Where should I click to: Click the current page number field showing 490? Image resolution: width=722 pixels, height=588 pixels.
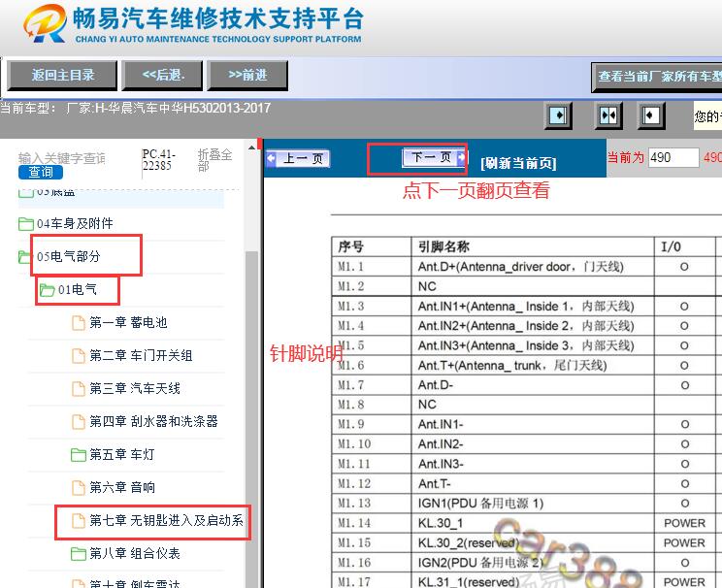pyautogui.click(x=673, y=157)
